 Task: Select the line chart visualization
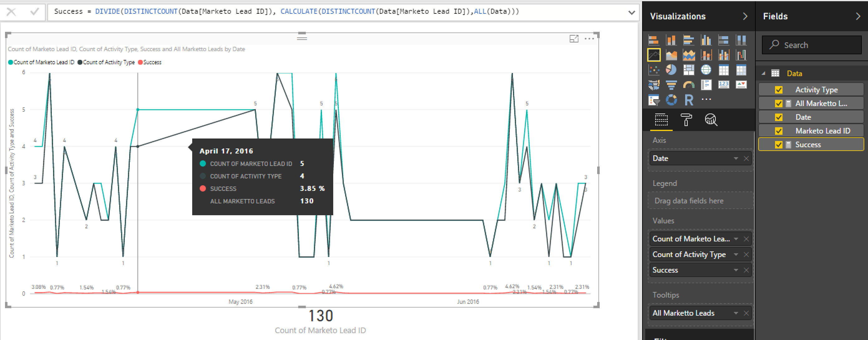[654, 55]
